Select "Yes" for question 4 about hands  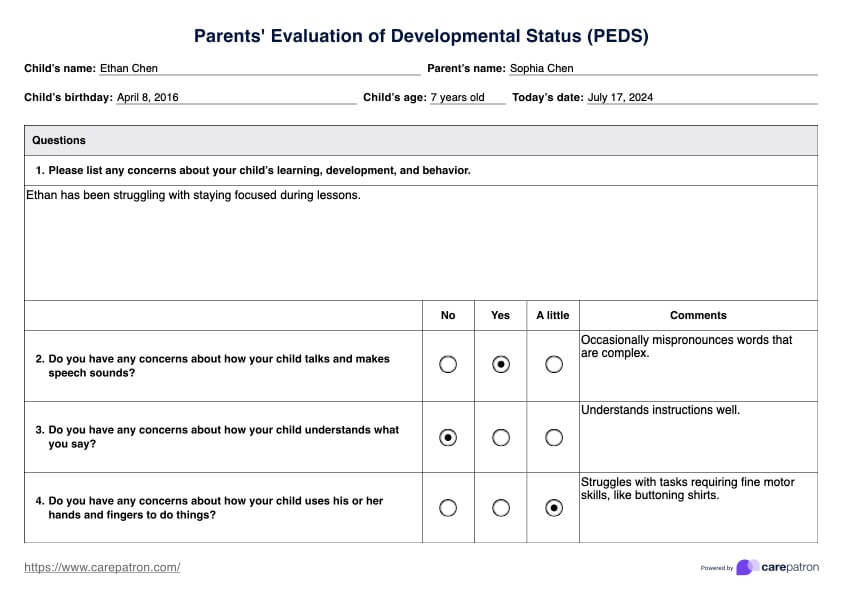point(501,508)
